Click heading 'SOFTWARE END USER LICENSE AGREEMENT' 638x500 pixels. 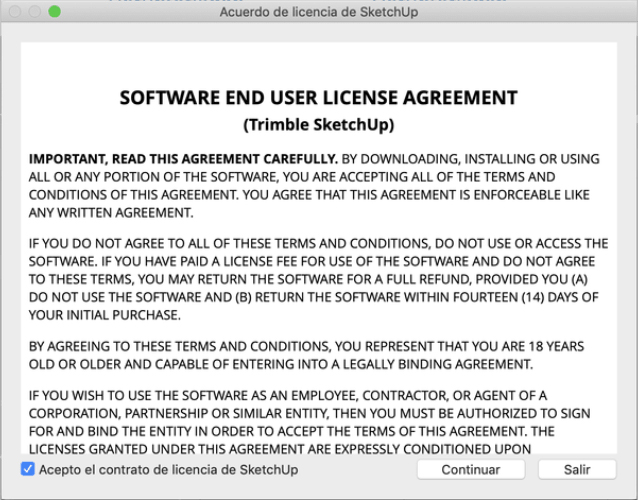319,98
